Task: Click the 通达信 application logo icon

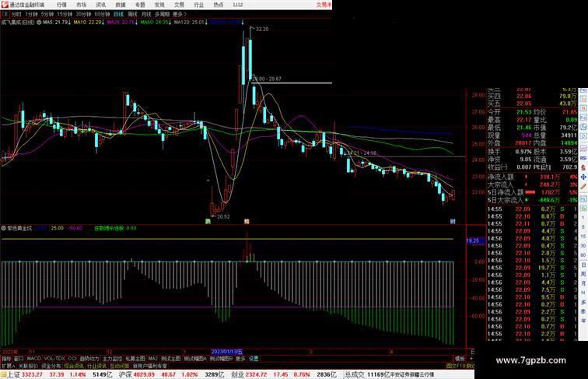Action: coord(5,5)
